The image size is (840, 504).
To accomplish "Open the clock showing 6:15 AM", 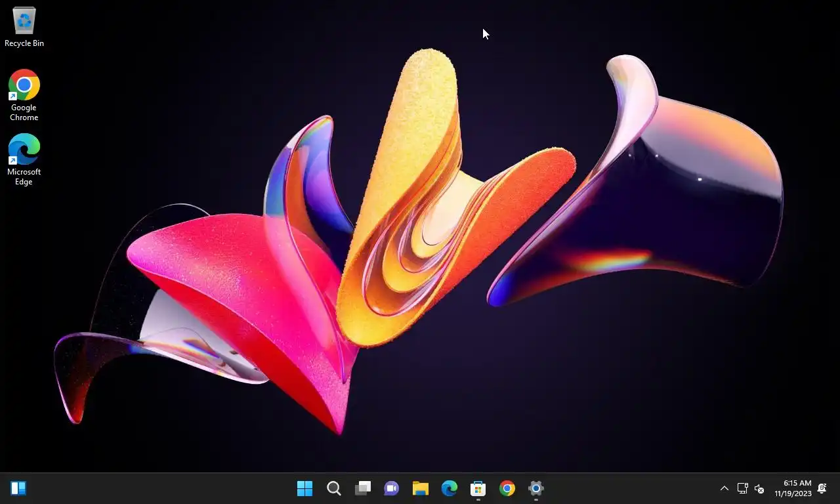I will tap(793, 488).
